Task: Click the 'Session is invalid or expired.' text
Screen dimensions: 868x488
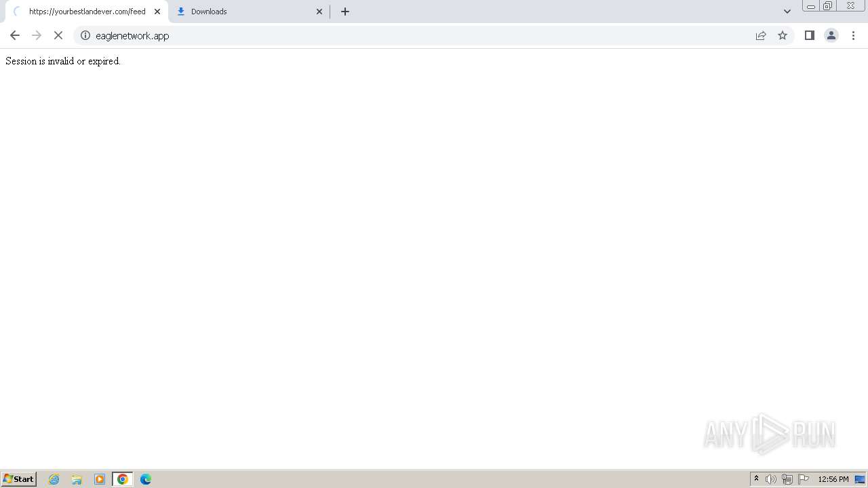Action: tap(63, 61)
